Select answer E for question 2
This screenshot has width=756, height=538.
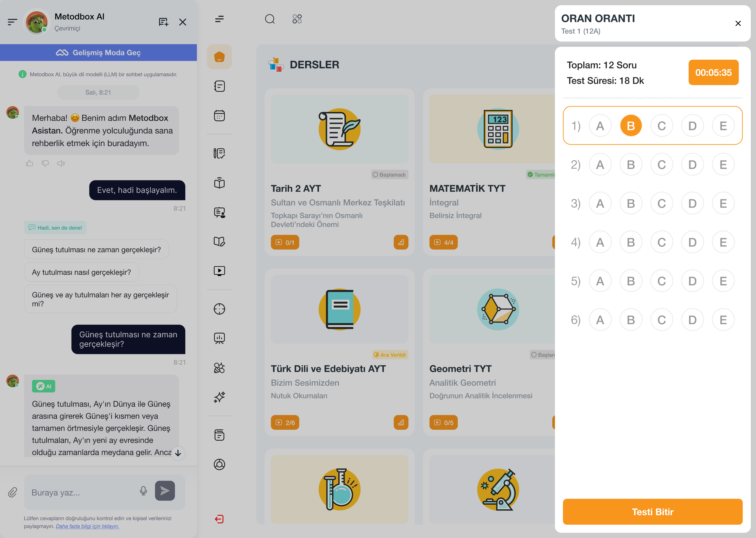[x=723, y=164]
